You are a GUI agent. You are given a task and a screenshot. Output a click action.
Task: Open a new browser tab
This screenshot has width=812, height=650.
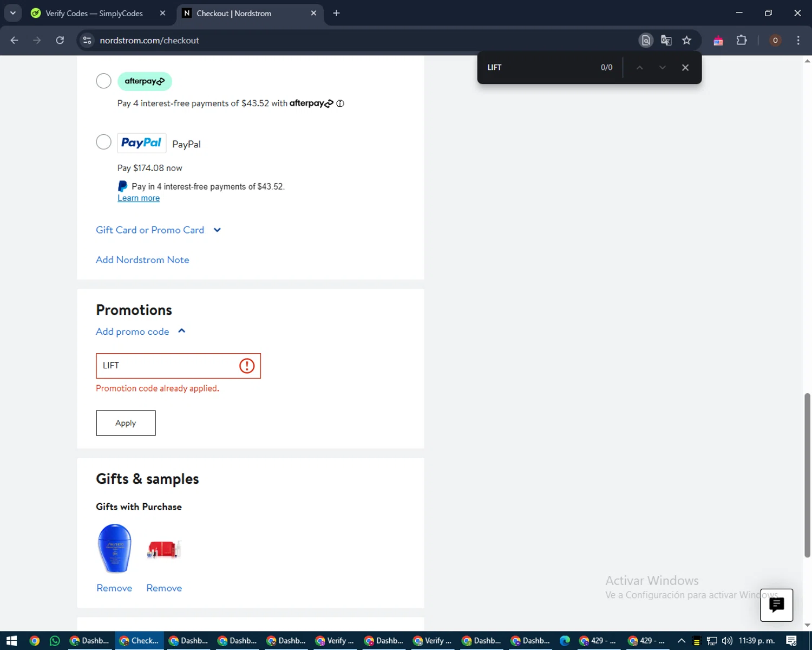(336, 13)
